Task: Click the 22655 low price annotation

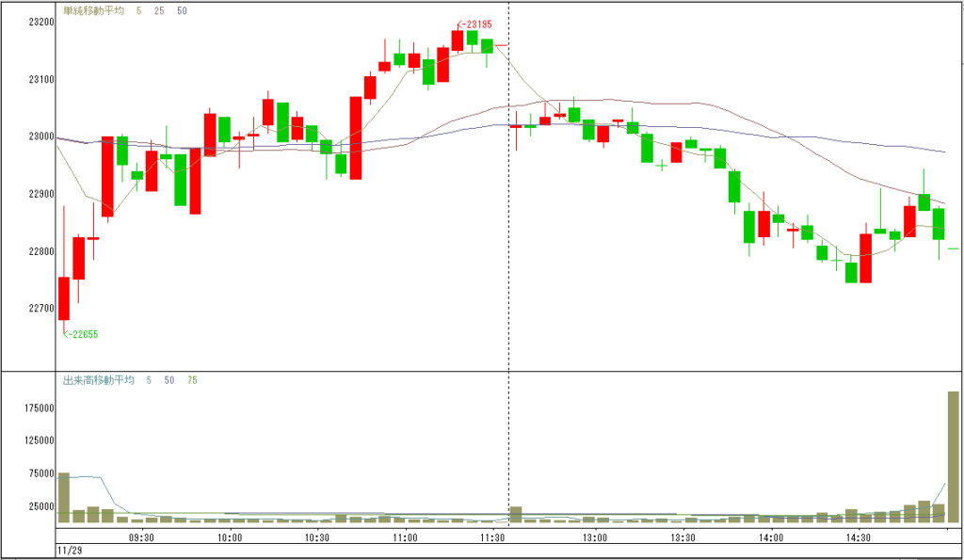Action: click(x=81, y=334)
